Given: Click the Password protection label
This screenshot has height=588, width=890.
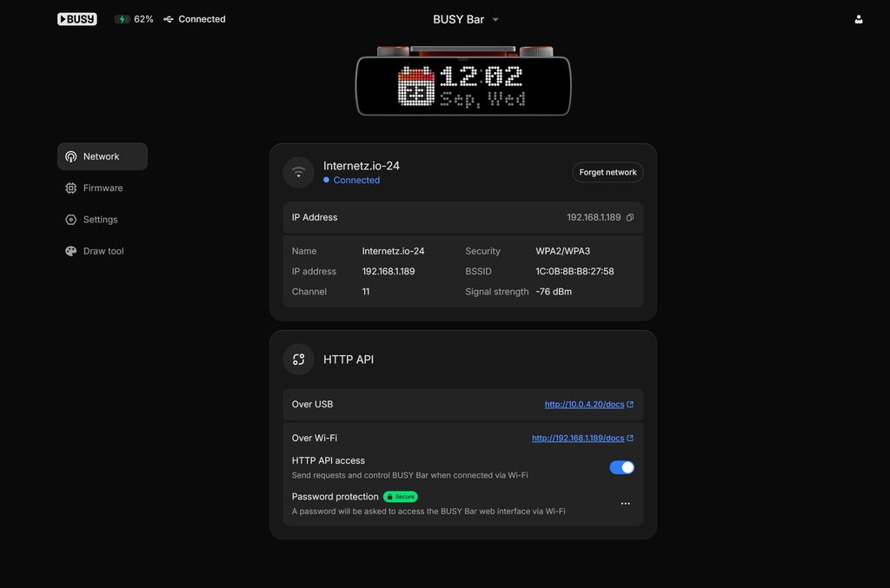Looking at the screenshot, I should pos(335,497).
